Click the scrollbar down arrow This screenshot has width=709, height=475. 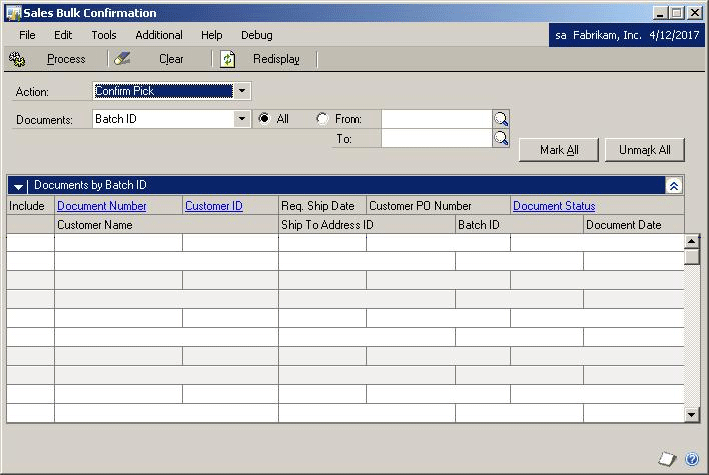pyautogui.click(x=691, y=414)
